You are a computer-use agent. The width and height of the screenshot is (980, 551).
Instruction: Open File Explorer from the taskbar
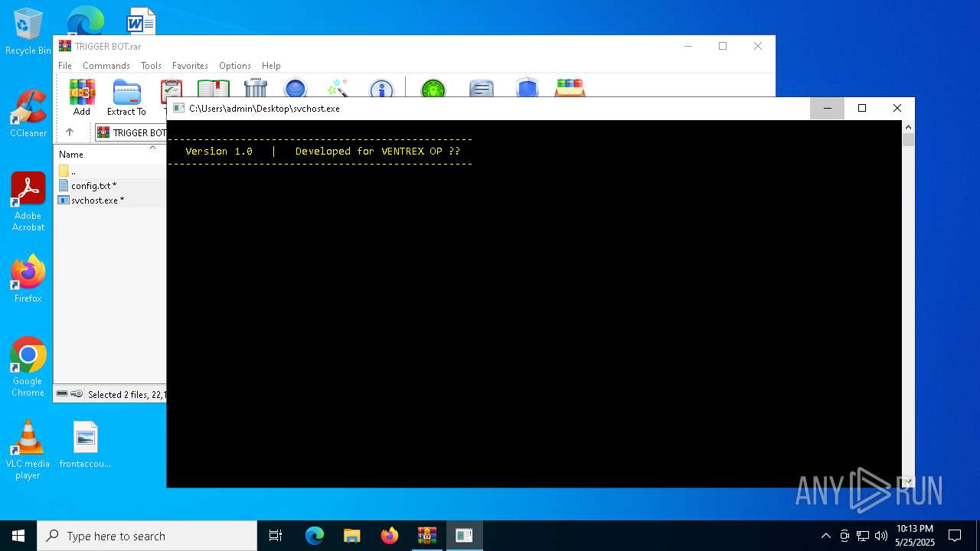coord(352,536)
